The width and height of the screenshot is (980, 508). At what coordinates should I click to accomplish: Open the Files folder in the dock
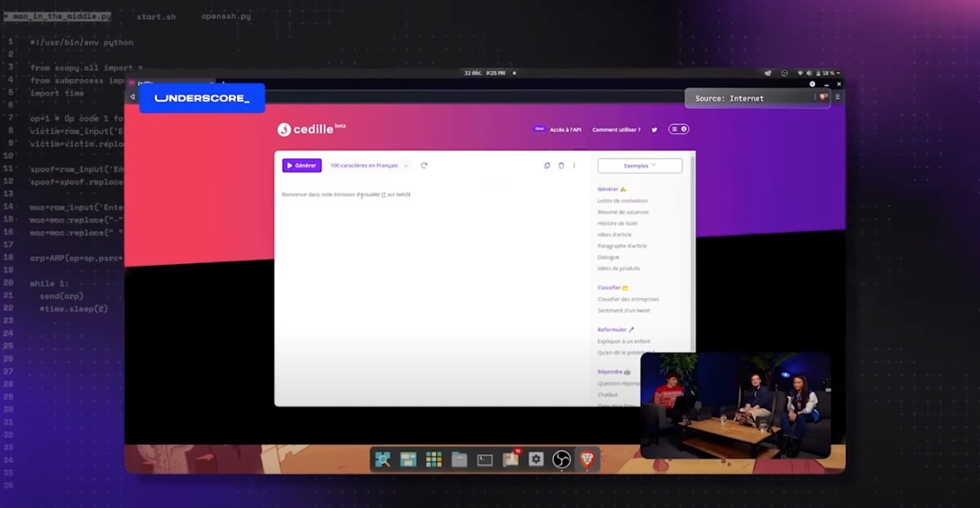click(459, 459)
